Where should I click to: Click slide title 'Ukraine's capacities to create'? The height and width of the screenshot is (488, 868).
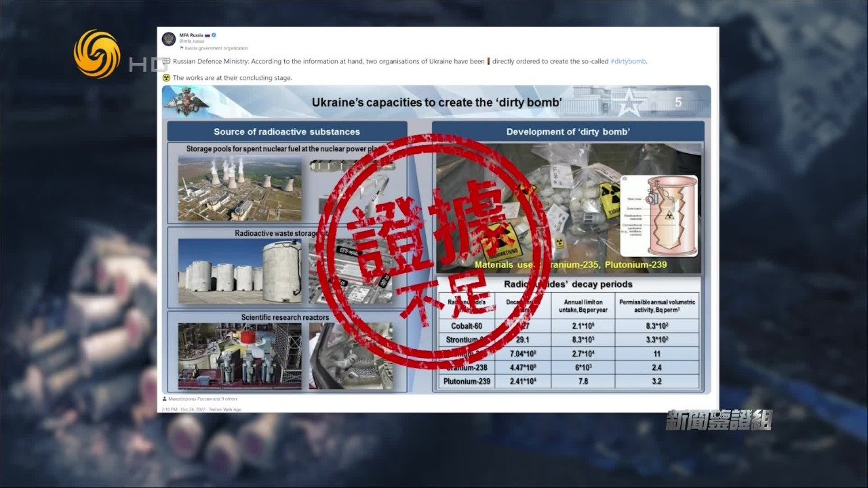tap(437, 103)
